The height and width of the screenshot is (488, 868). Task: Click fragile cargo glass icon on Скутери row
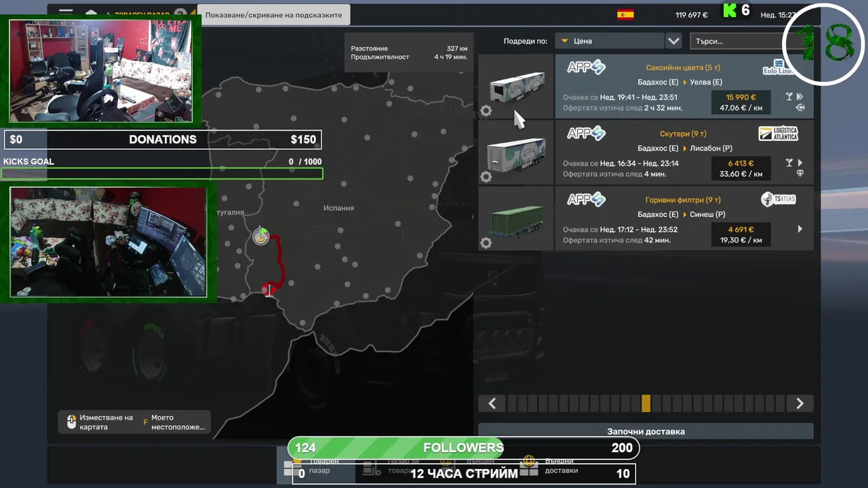(789, 163)
